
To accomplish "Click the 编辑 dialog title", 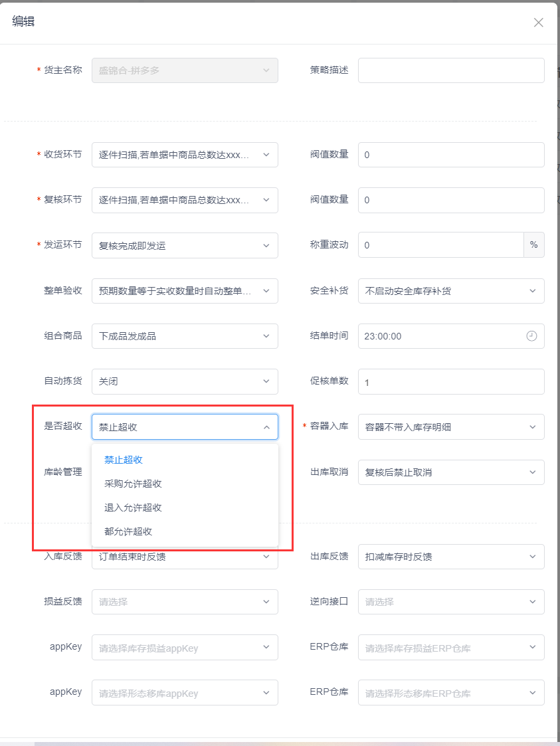I will (x=23, y=21).
